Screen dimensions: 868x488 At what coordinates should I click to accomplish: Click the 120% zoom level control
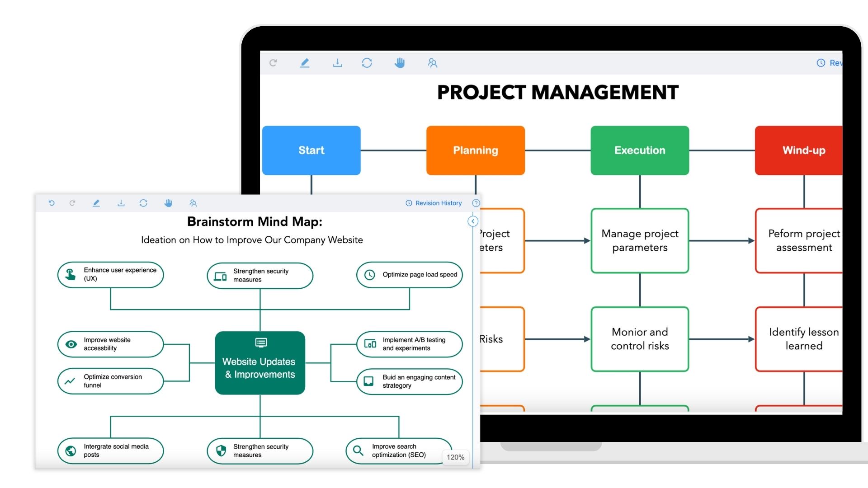tap(455, 457)
